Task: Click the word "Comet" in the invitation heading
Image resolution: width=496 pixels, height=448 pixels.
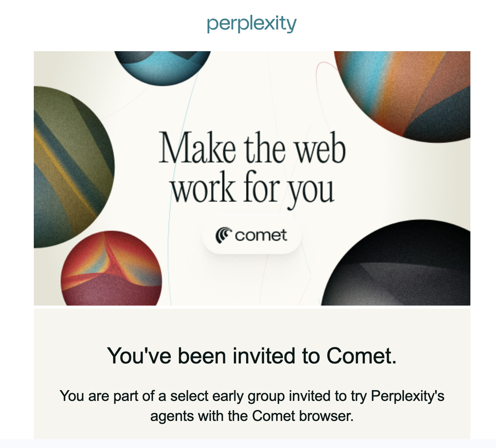Action: [361, 356]
